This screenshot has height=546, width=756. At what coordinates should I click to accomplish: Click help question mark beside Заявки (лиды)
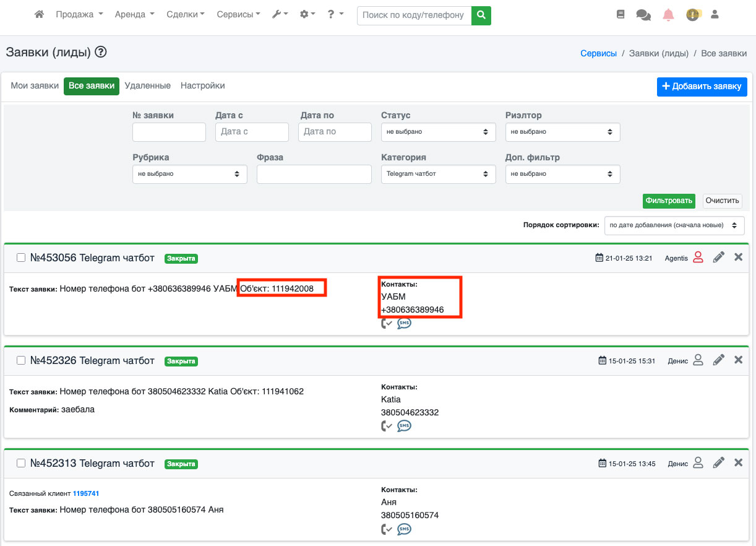tap(101, 53)
